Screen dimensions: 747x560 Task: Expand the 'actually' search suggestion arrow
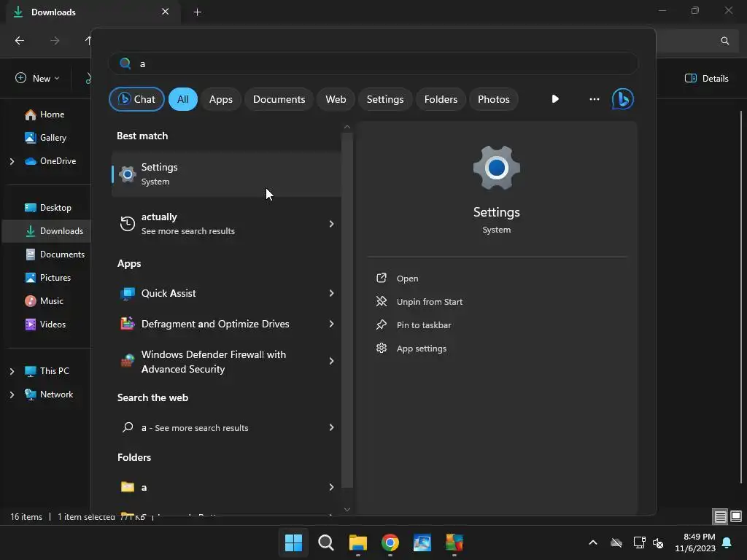point(331,223)
